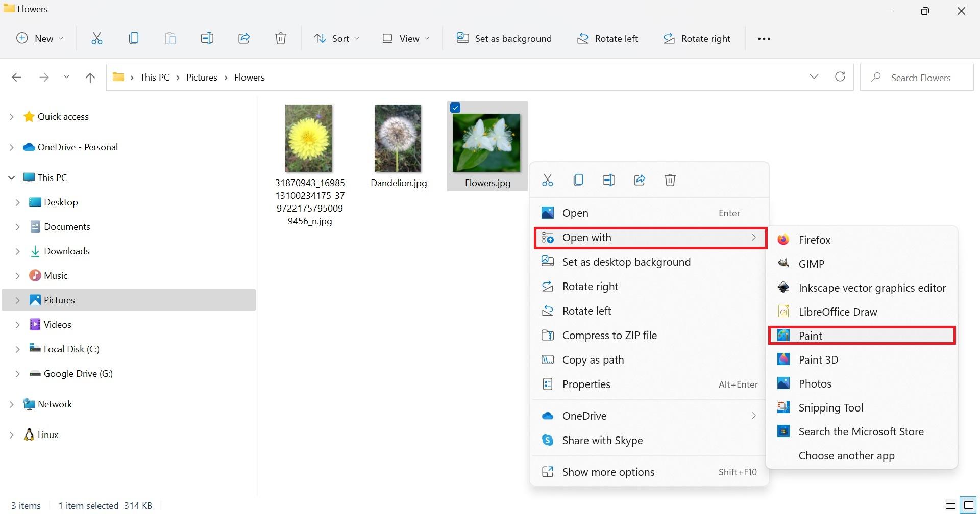
Task: Open with Snipping Tool
Action: coord(862,407)
